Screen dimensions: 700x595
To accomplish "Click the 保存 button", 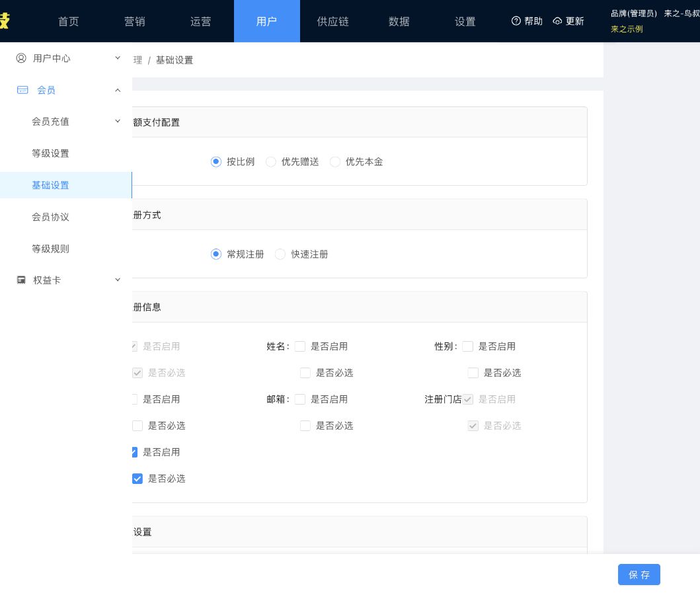I will point(639,575).
